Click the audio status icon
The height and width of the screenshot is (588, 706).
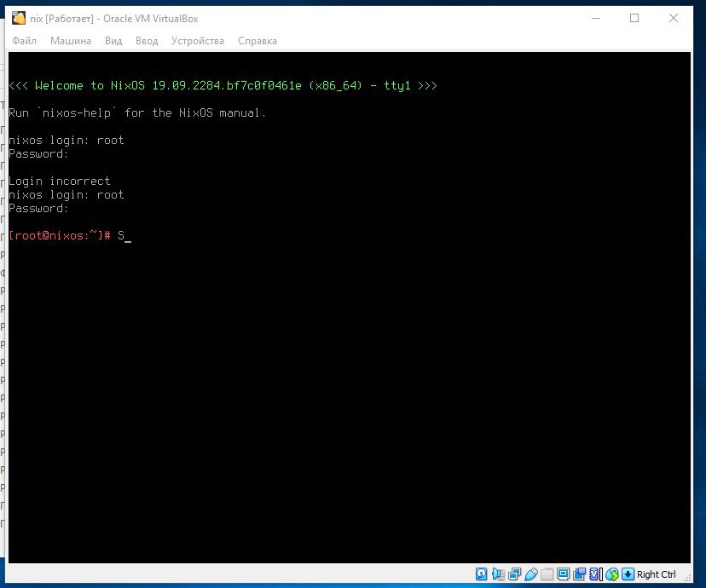498,574
